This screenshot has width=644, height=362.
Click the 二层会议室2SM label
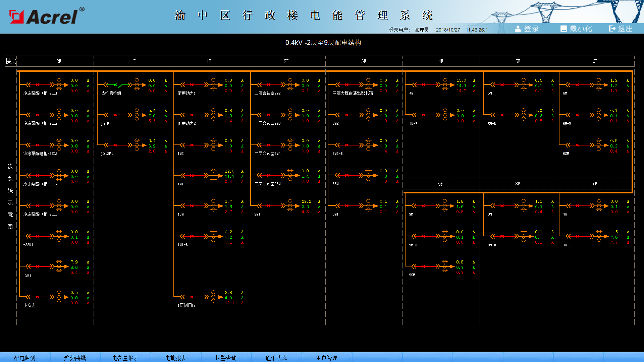click(x=267, y=184)
